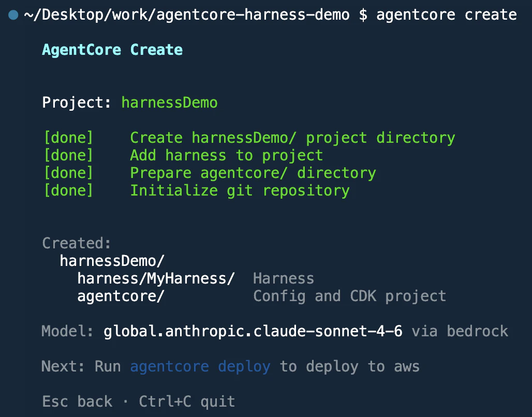Image resolution: width=532 pixels, height=417 pixels.
Task: Click [done] beside 'Add harness to project'
Action: pos(68,155)
